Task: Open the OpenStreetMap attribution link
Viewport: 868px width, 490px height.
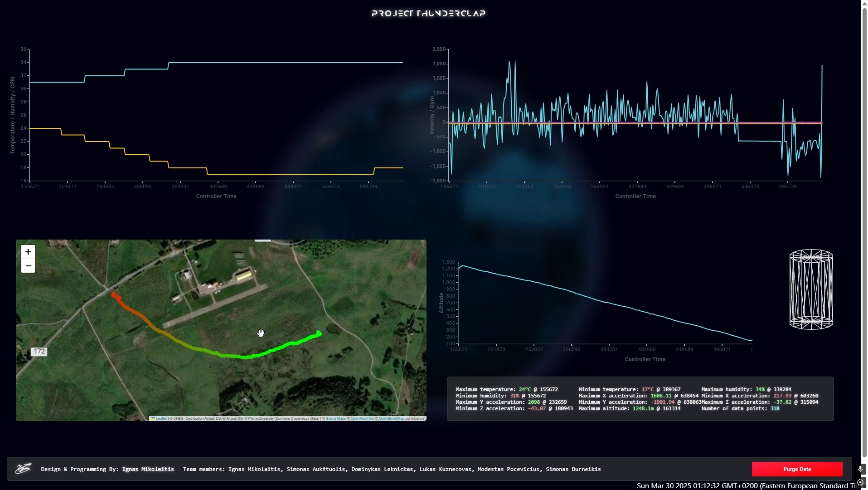Action: [x=392, y=418]
